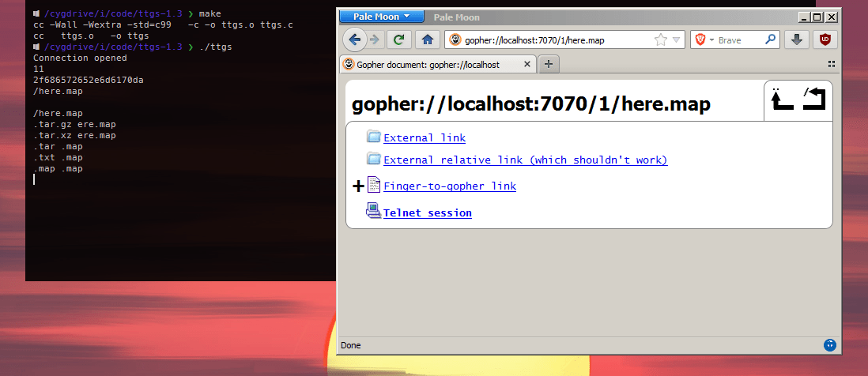Click the address bar URL field
The image size is (868, 376).
point(553,40)
